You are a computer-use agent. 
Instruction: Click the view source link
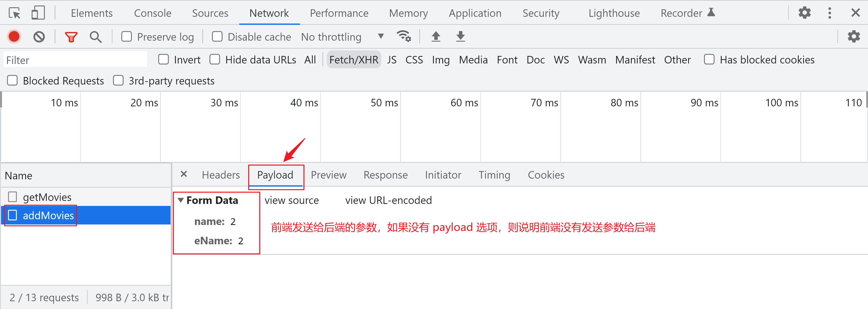(x=292, y=200)
